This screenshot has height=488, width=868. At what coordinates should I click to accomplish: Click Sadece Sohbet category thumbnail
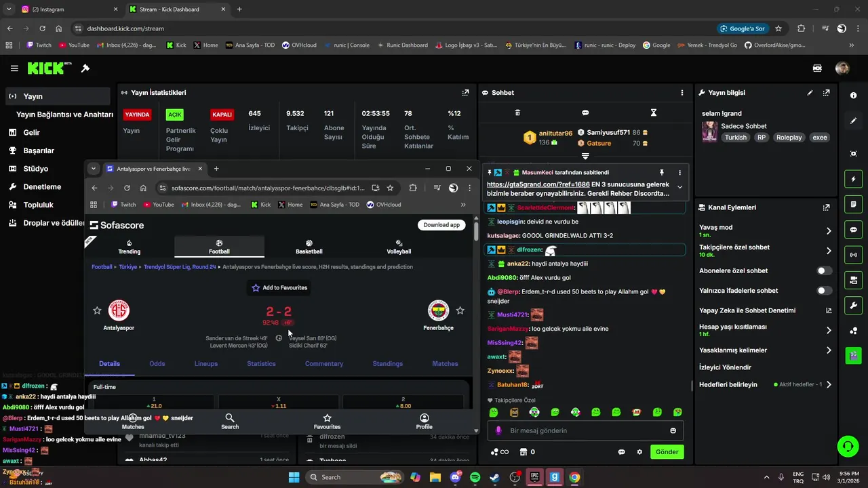pyautogui.click(x=710, y=131)
